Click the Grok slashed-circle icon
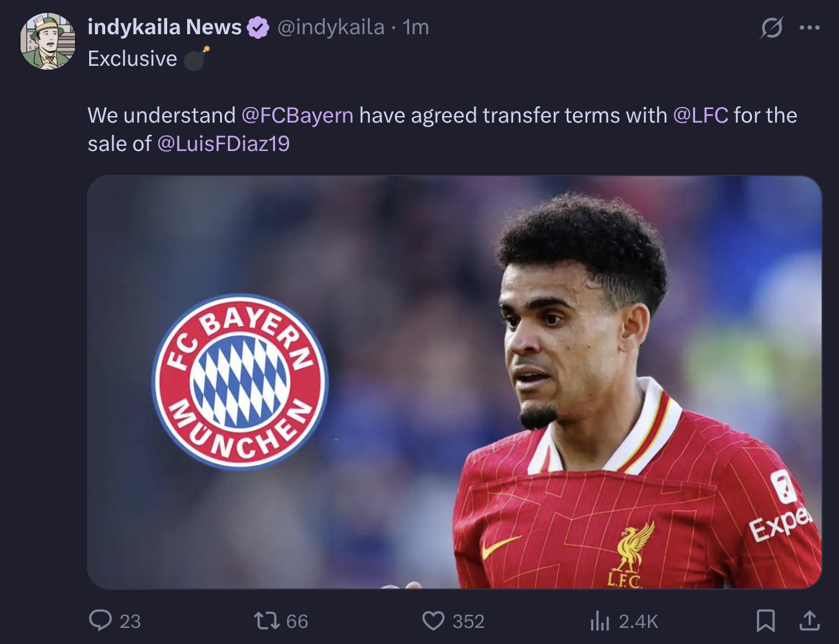Viewport: 839px width, 644px height. click(x=772, y=28)
